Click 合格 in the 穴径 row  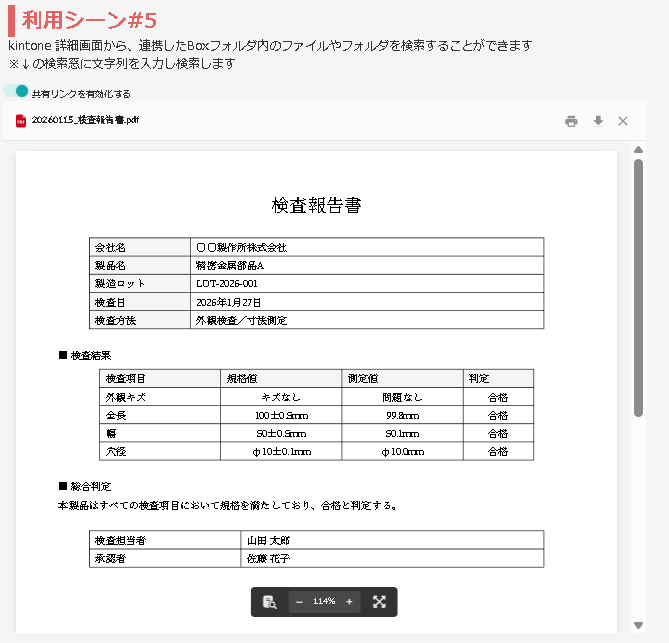coord(497,451)
